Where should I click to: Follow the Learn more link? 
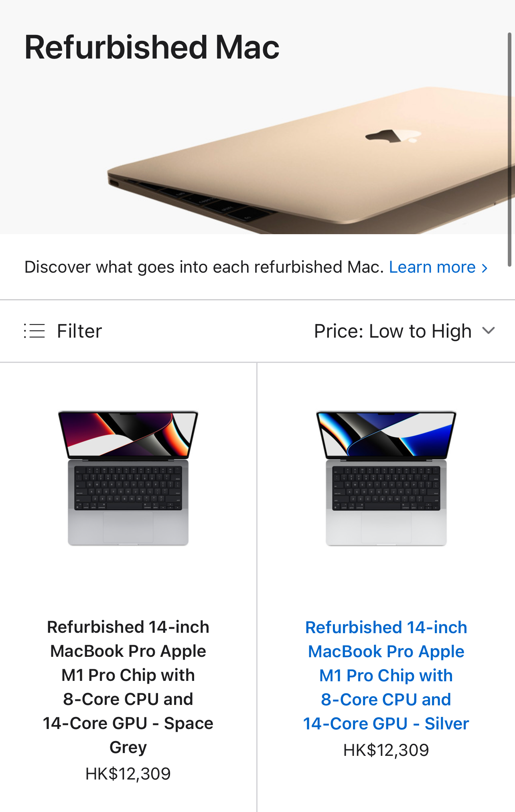(432, 267)
